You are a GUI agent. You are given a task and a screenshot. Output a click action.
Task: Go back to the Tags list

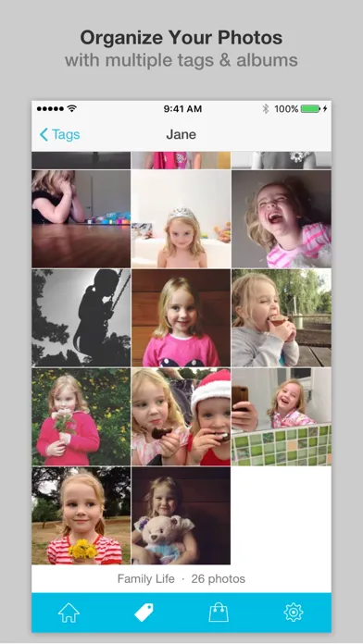pos(59,134)
